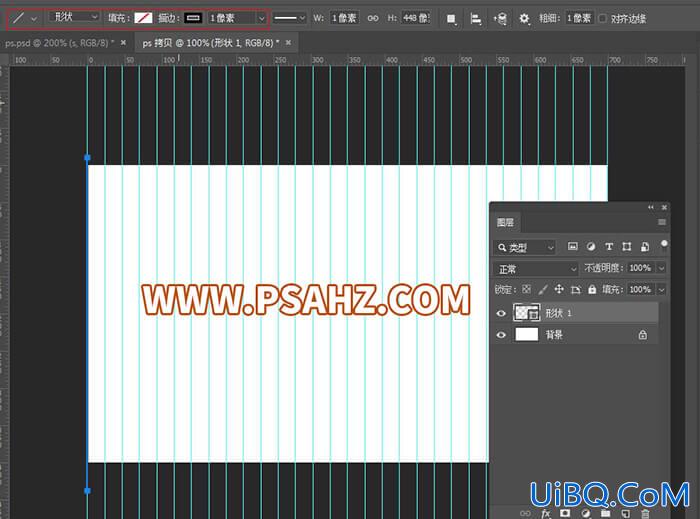
Task: Click the link layers icon
Action: tap(525, 513)
